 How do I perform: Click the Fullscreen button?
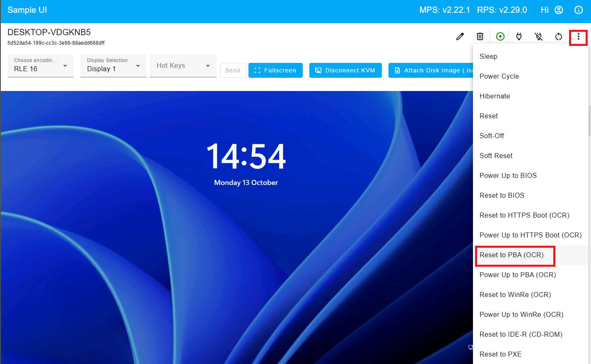pos(275,70)
